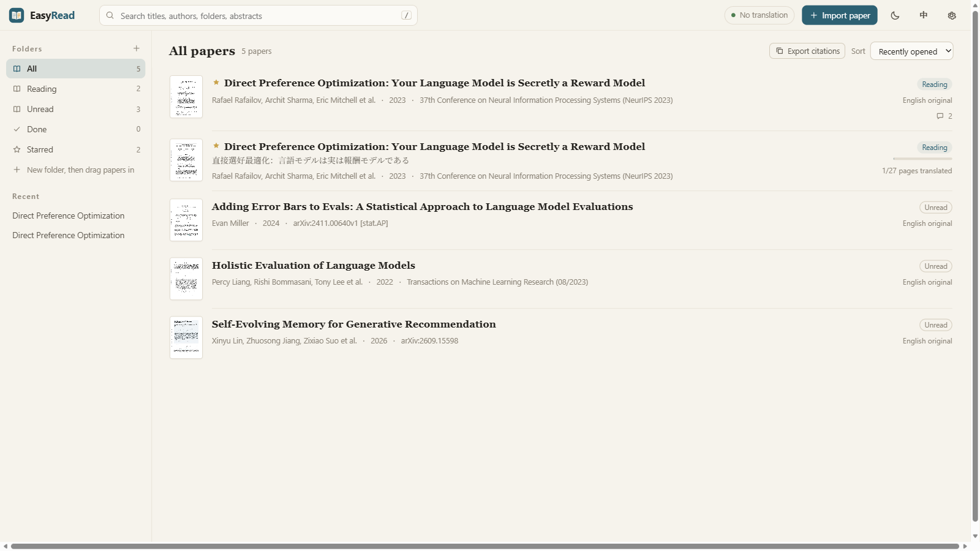The width and height of the screenshot is (980, 551).
Task: Open the Sort dropdown set to Recently opened
Action: pyautogui.click(x=912, y=51)
